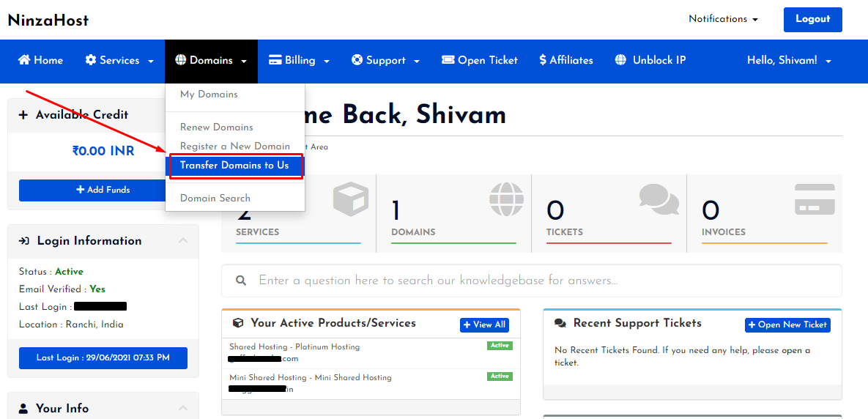Click the Affiliates dollar sign icon

click(543, 60)
